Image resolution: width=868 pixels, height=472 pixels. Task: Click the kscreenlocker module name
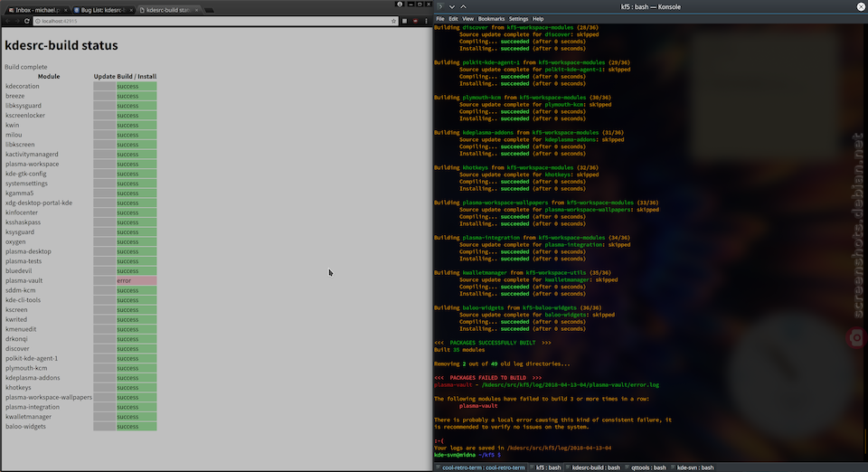coord(25,115)
